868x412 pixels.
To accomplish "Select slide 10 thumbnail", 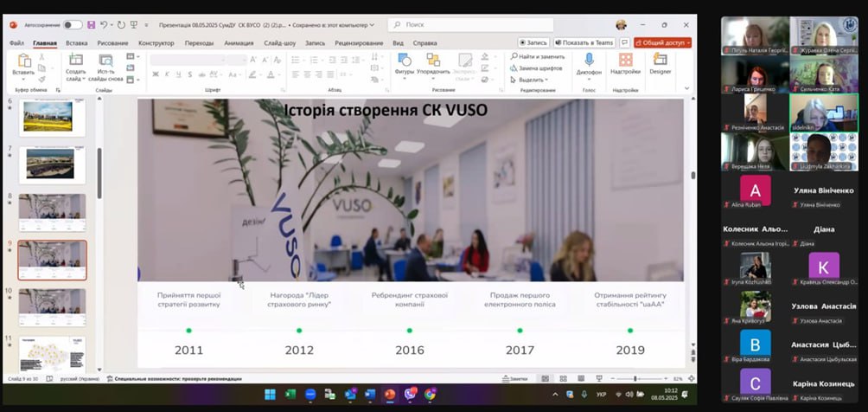I will point(52,306).
